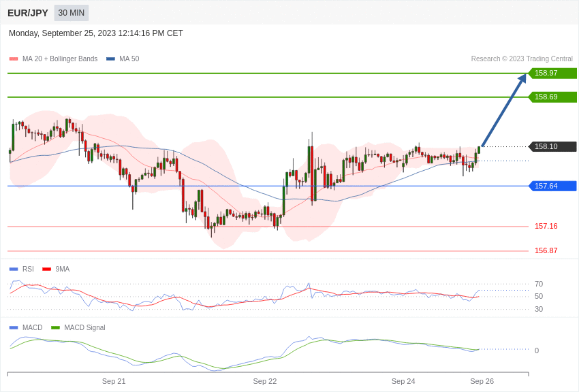Click the MACD legend label
The image size is (579, 392).
(33, 327)
